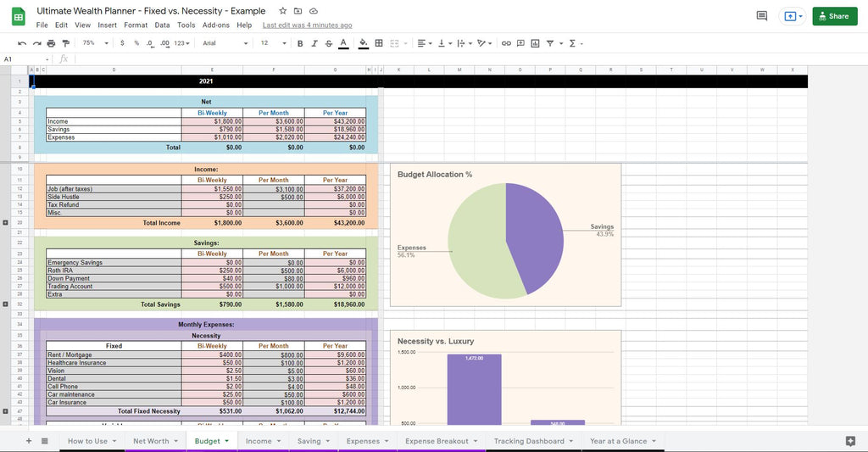Open the File menu

42,25
